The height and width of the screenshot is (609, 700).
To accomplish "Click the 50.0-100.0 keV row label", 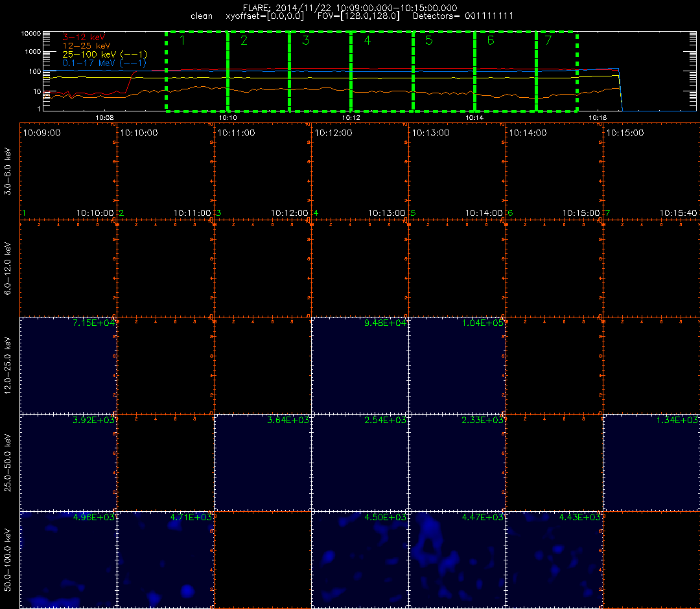I will 8,560.
